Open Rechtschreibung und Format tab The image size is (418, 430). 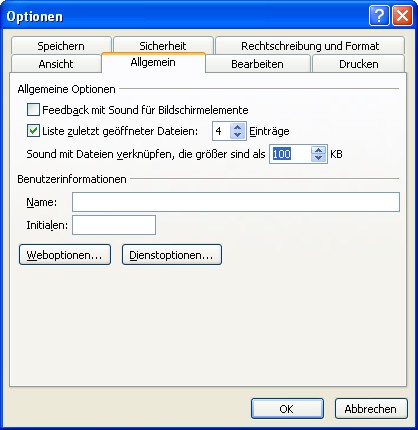pyautogui.click(x=310, y=46)
